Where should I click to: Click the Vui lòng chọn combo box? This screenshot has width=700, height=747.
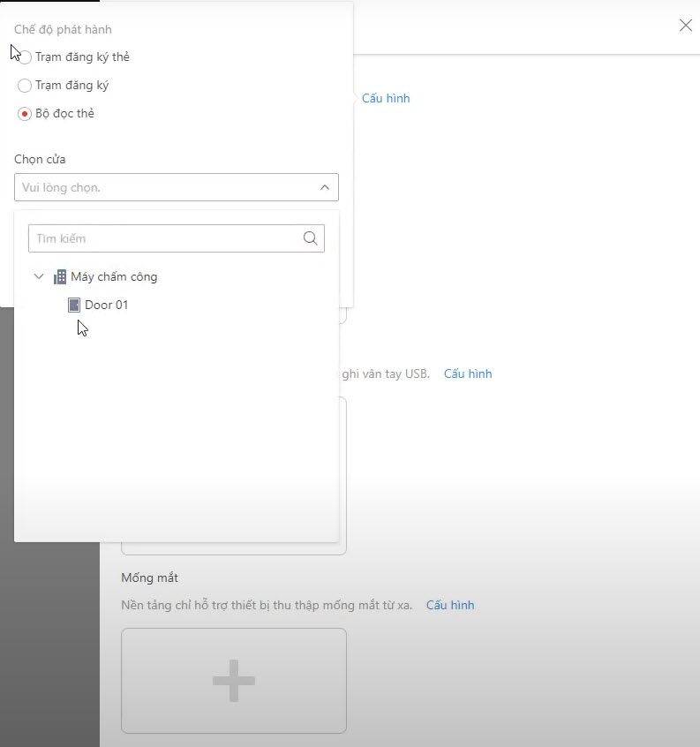click(168, 187)
